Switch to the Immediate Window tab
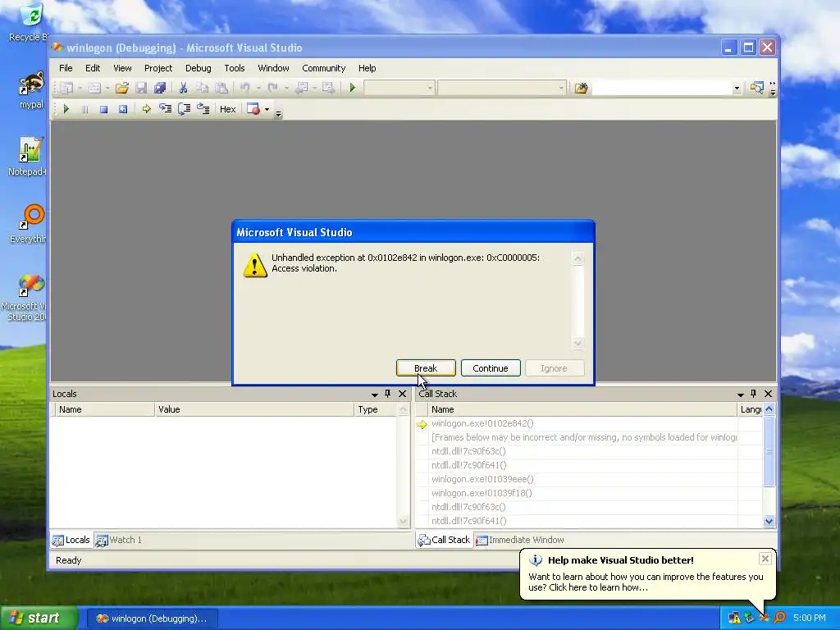The width and height of the screenshot is (840, 630). coord(520,540)
